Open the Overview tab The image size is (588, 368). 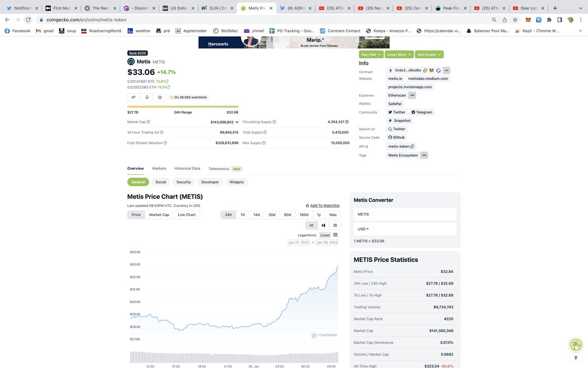pyautogui.click(x=136, y=168)
